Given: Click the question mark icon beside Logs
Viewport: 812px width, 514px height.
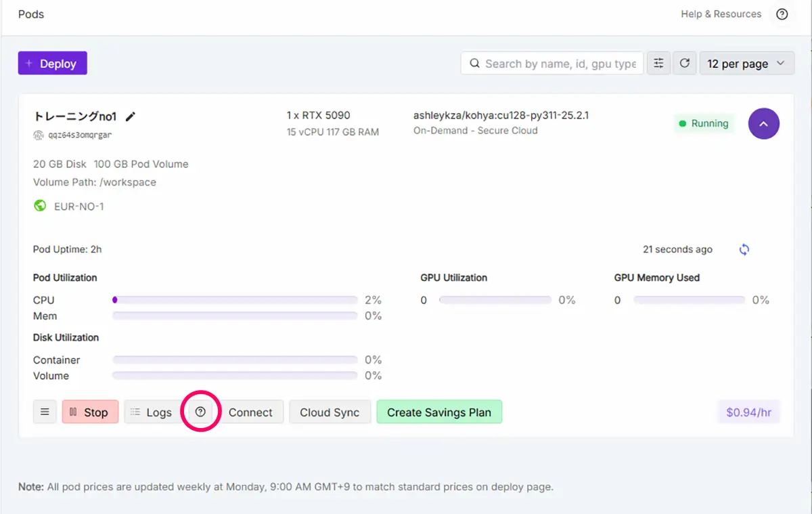Looking at the screenshot, I should click(x=200, y=412).
